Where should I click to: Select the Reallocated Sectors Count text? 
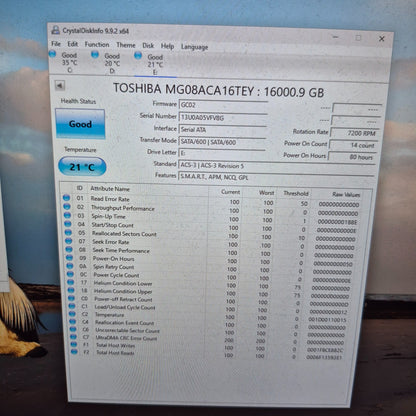pyautogui.click(x=124, y=234)
